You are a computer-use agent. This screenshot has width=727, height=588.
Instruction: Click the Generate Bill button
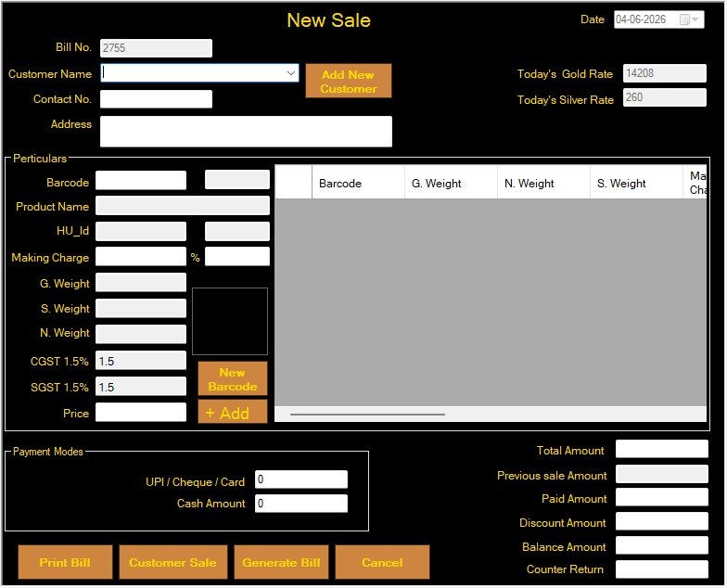point(281,562)
